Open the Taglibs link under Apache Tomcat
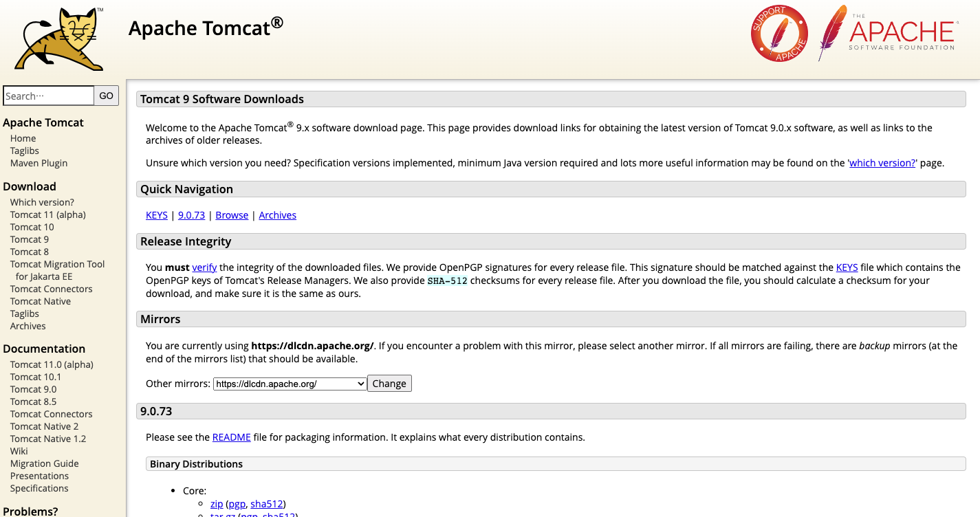The height and width of the screenshot is (517, 980). [25, 151]
